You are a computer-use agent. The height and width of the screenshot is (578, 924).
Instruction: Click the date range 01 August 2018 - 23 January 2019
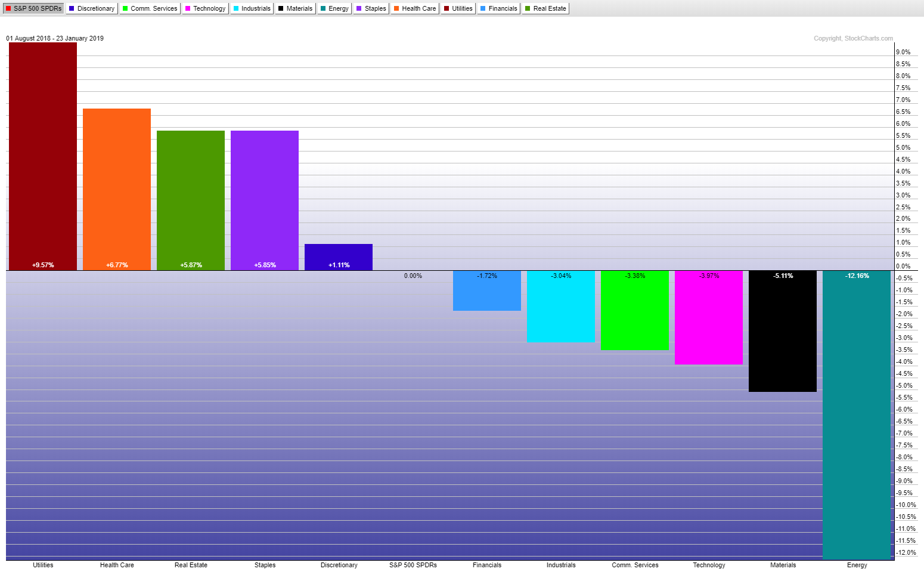(55, 38)
